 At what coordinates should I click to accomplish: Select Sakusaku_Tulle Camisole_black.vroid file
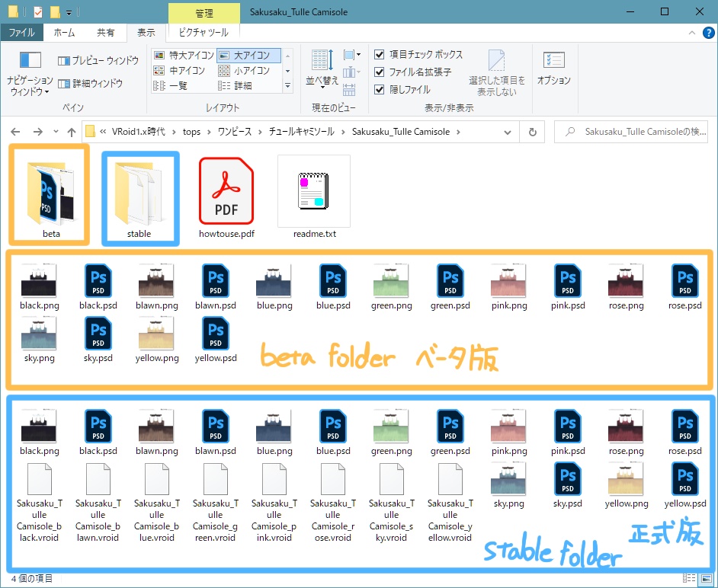(x=39, y=503)
